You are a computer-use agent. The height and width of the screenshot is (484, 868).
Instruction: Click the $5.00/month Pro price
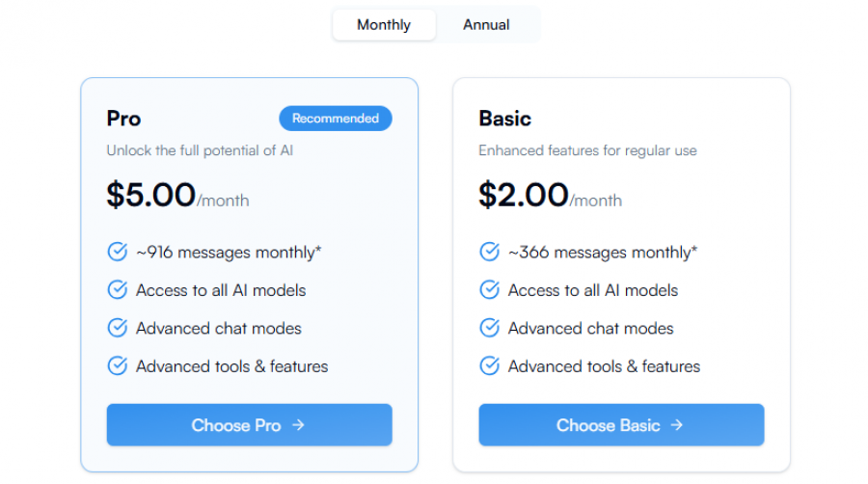pyautogui.click(x=177, y=196)
